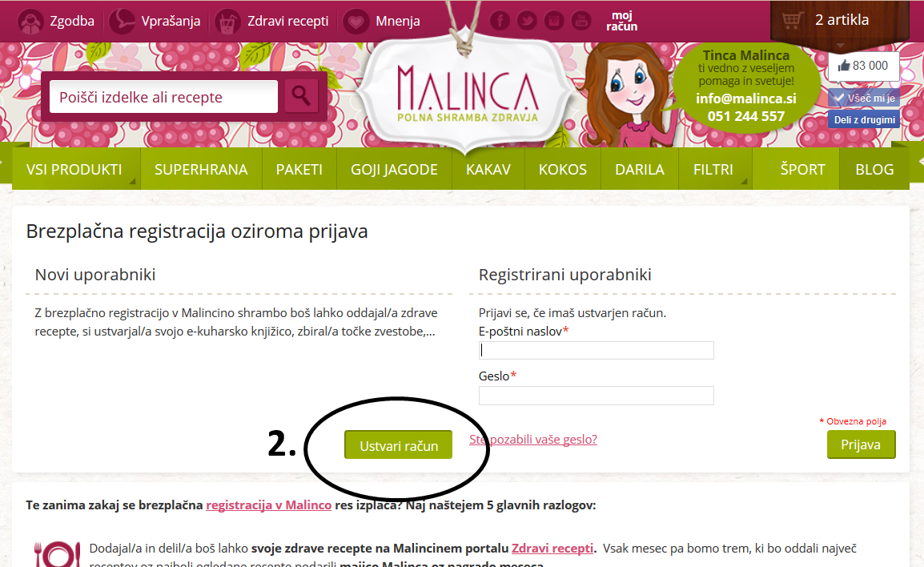Image resolution: width=924 pixels, height=567 pixels.
Task: Open the Twitter social icon
Action: (527, 21)
